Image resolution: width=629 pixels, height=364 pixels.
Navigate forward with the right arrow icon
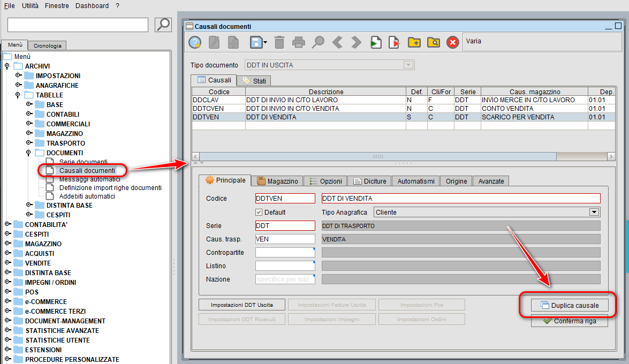pyautogui.click(x=355, y=42)
